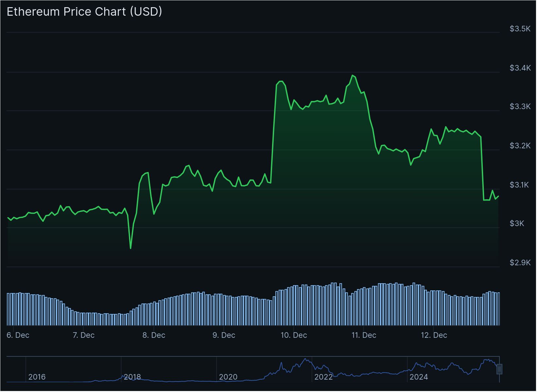This screenshot has width=537, height=392.
Task: Select the $3K price axis label
Action: [x=517, y=223]
